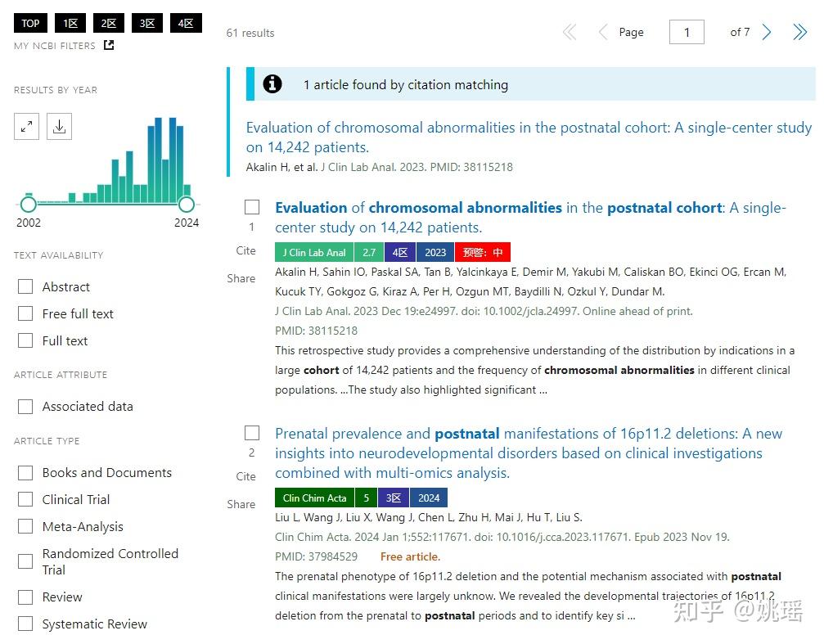Image resolution: width=824 pixels, height=644 pixels.
Task: Select the checkbox for result 1
Action: pos(252,207)
